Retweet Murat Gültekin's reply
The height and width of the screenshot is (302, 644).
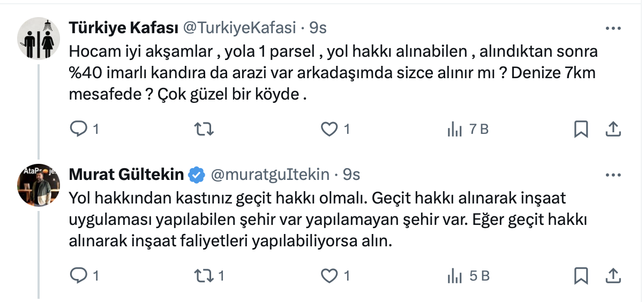204,276
